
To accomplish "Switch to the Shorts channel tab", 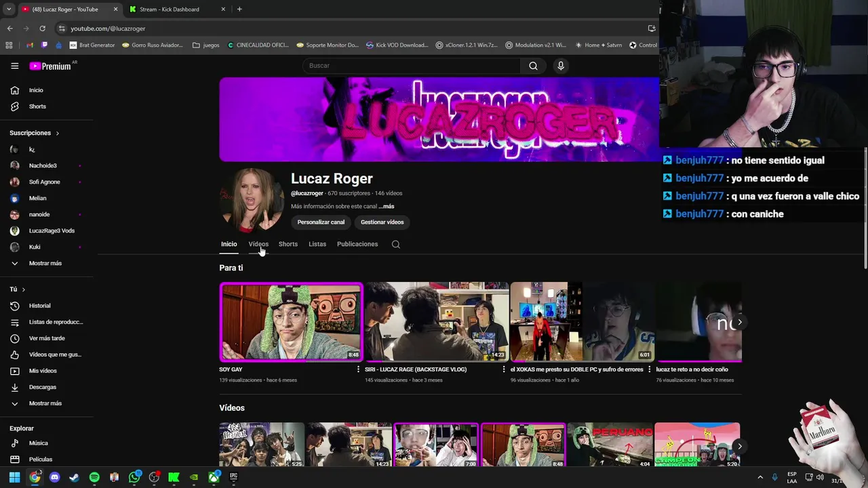I will (x=288, y=244).
